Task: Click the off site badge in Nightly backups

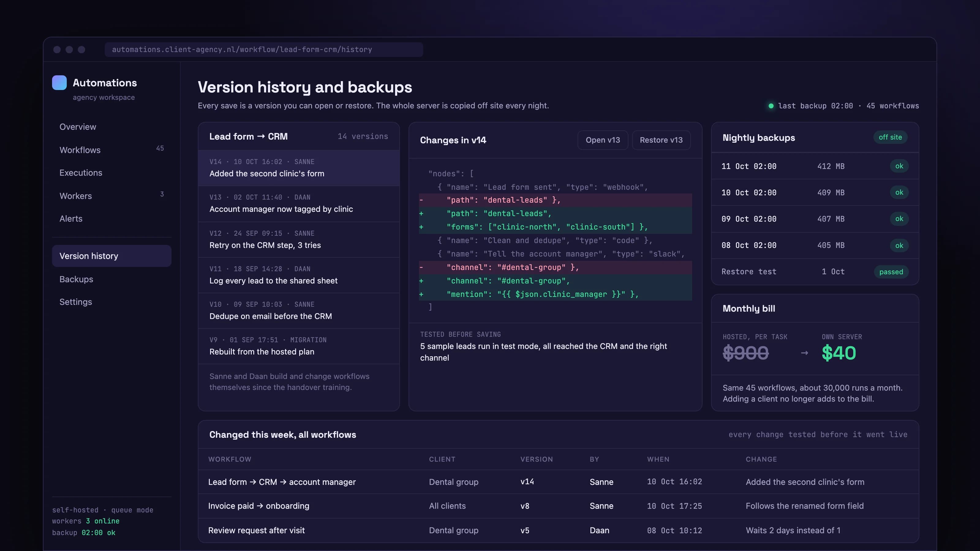Action: [x=890, y=137]
